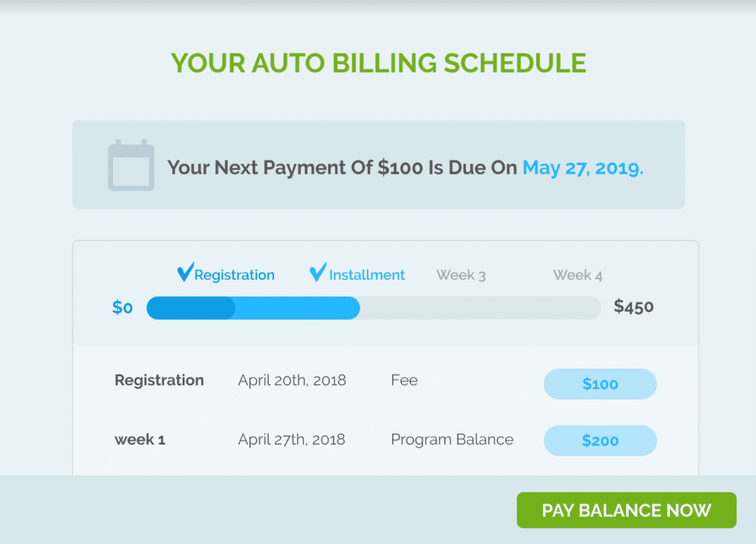Viewport: 756px width, 544px height.
Task: Click the $0 progress start label
Action: [x=122, y=308]
